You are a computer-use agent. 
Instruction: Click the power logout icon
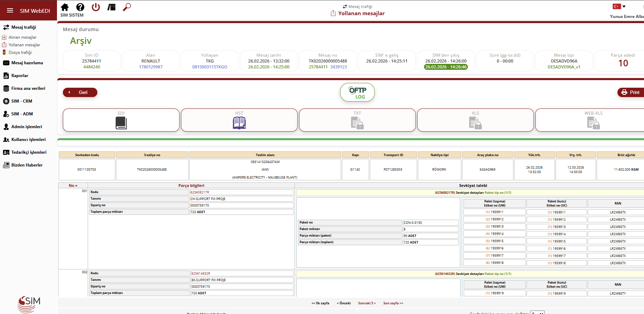tap(96, 7)
